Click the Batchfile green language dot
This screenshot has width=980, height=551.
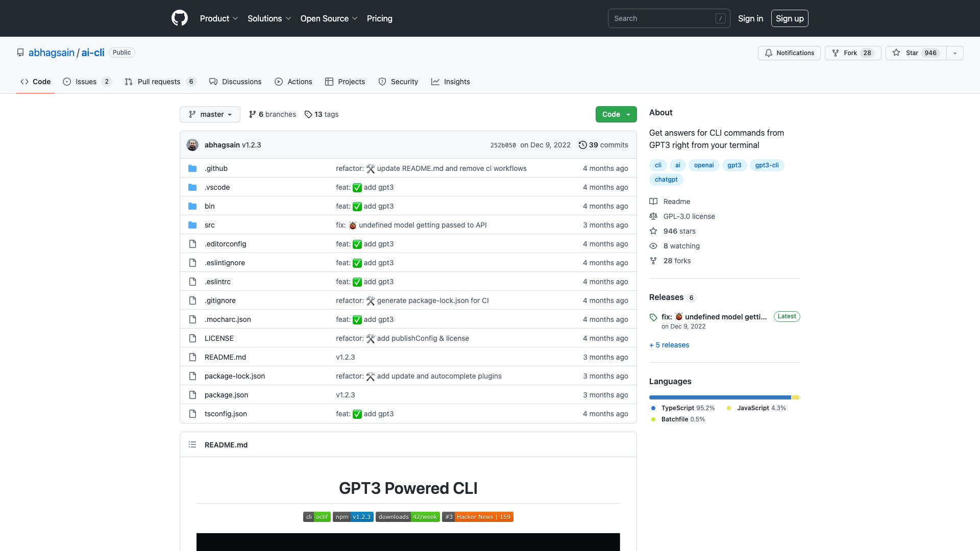coord(653,419)
